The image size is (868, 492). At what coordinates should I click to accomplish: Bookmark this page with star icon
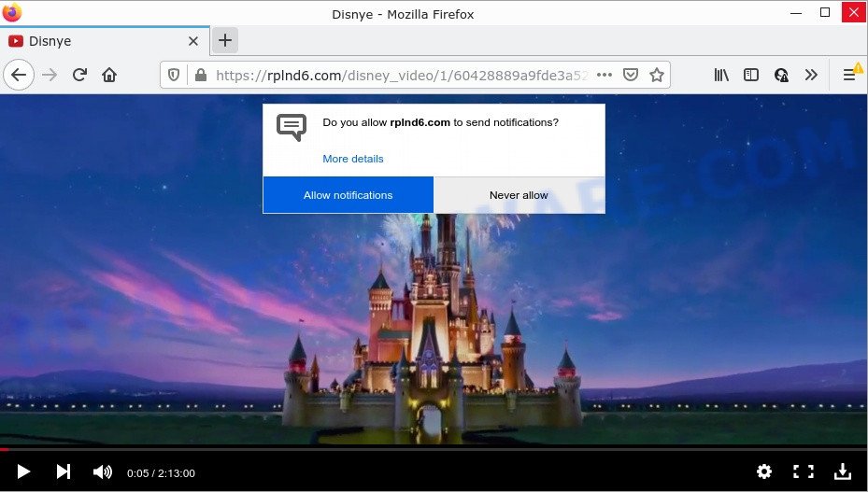click(x=657, y=75)
